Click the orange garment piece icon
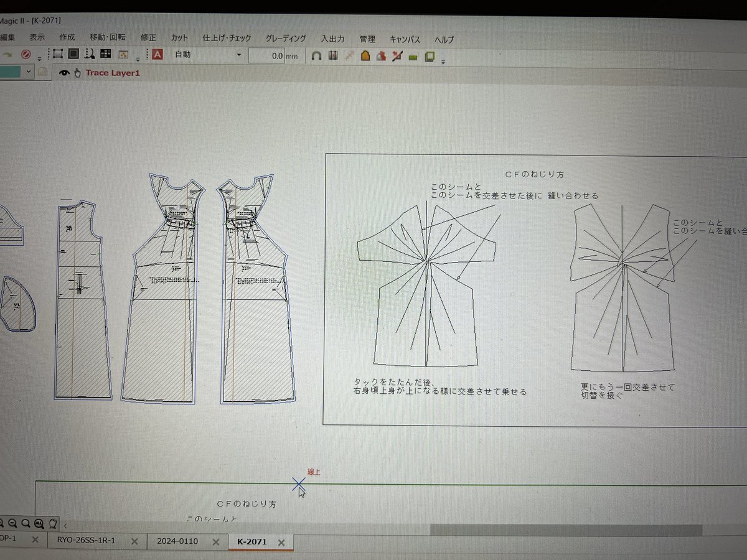This screenshot has width=747, height=560. pos(365,56)
